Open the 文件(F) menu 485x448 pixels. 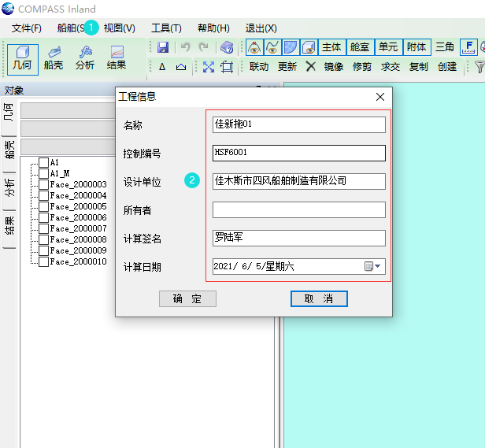click(x=27, y=28)
